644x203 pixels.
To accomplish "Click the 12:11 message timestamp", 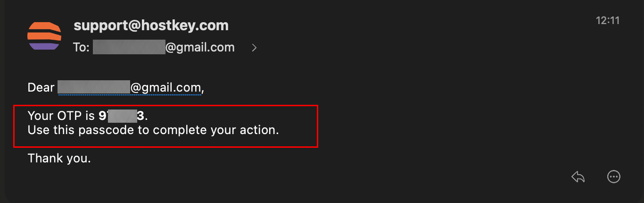I will point(608,21).
